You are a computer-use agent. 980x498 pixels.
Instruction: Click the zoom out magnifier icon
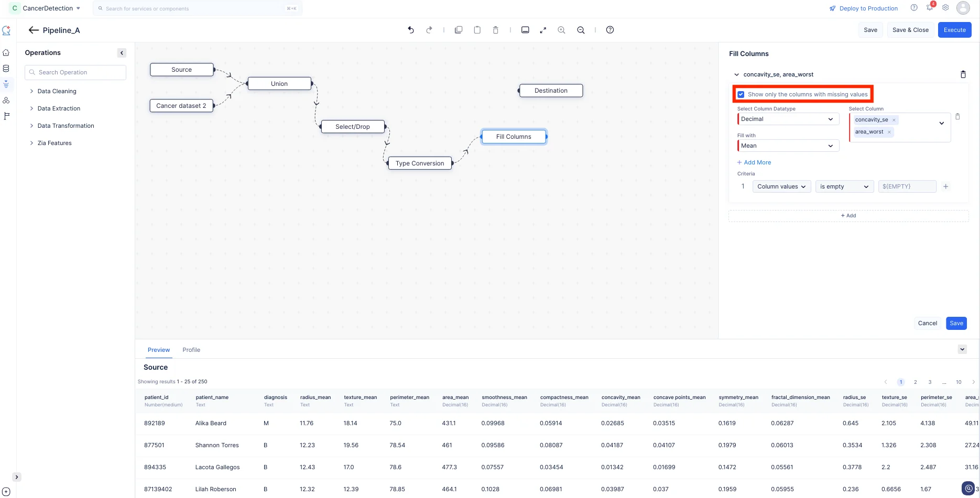[581, 30]
